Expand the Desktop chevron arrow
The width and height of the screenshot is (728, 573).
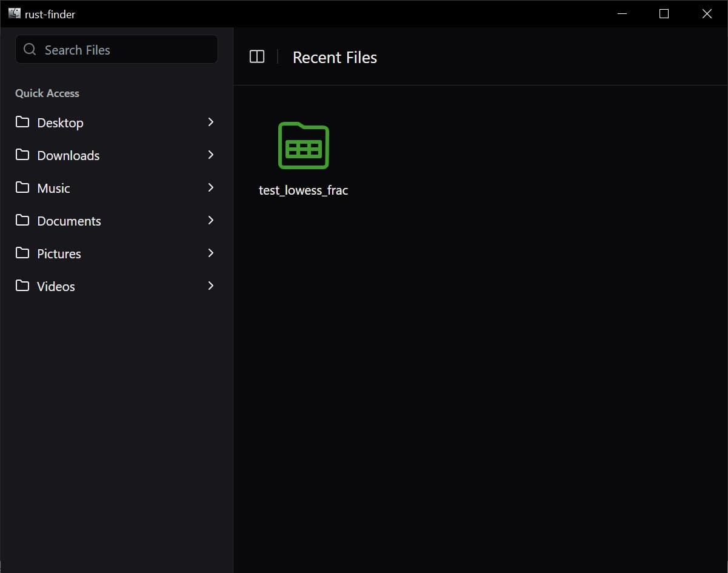point(211,122)
